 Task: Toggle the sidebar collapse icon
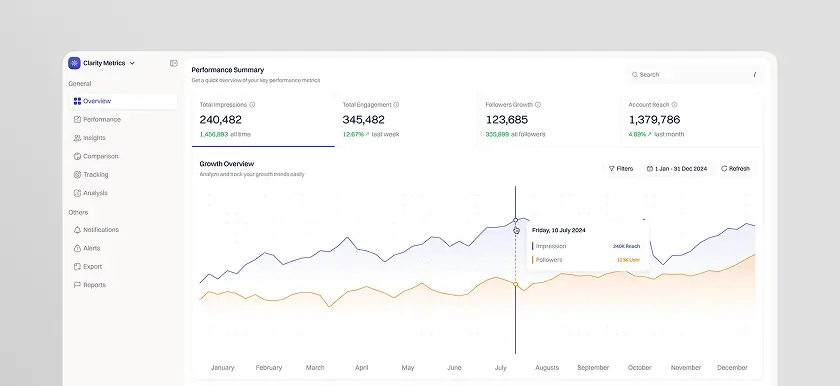174,63
